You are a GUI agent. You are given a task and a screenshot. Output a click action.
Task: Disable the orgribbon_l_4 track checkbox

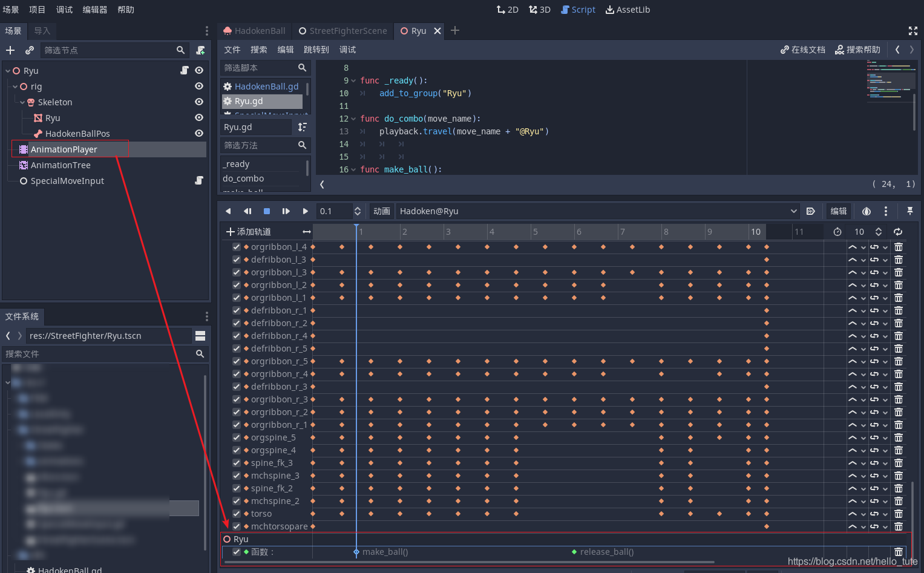(x=237, y=247)
